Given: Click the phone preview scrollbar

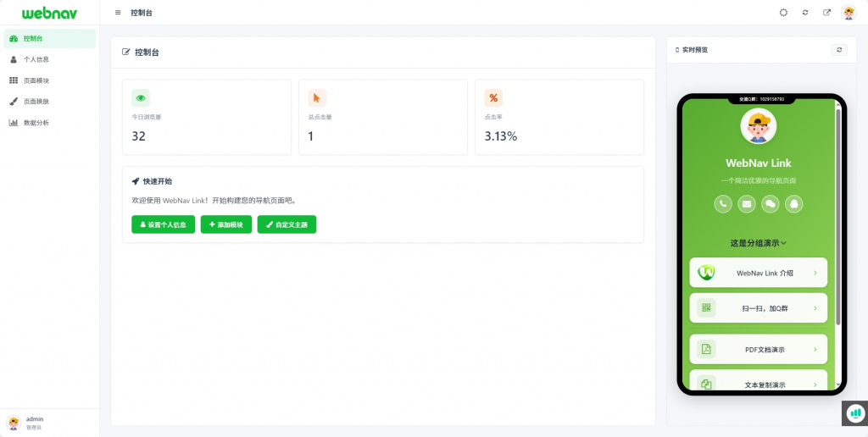Looking at the screenshot, I should pos(838,212).
